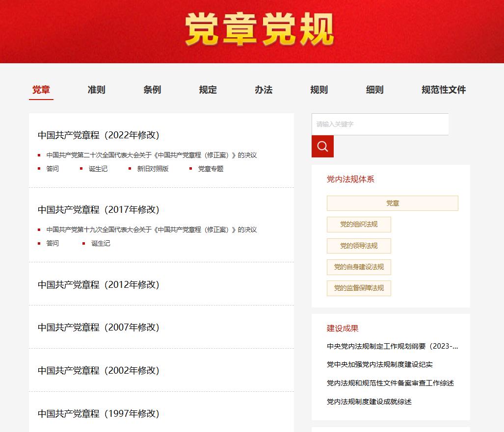Open the 规范性文件 tab
504x432 pixels.
coord(444,90)
